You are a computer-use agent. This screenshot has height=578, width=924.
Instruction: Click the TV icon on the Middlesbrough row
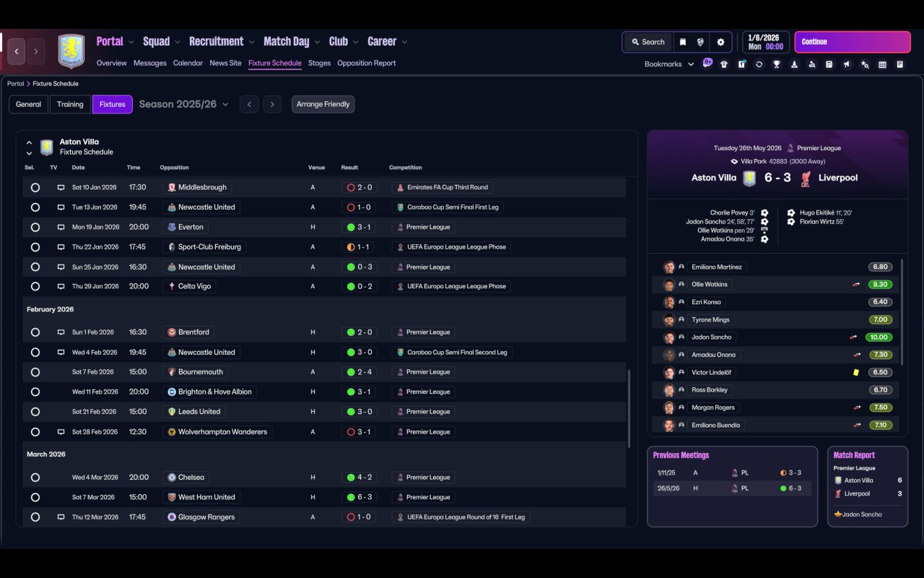[x=61, y=187]
